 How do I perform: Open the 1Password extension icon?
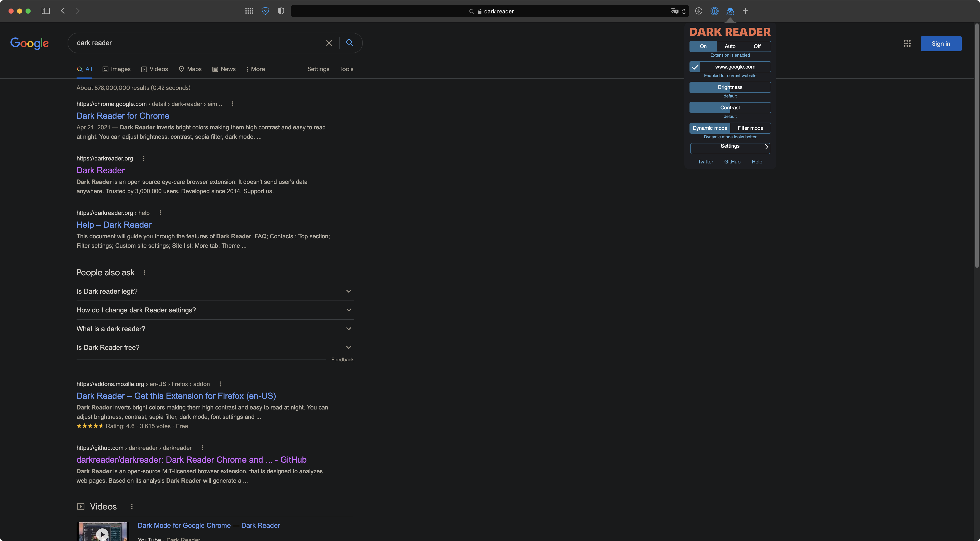click(714, 11)
